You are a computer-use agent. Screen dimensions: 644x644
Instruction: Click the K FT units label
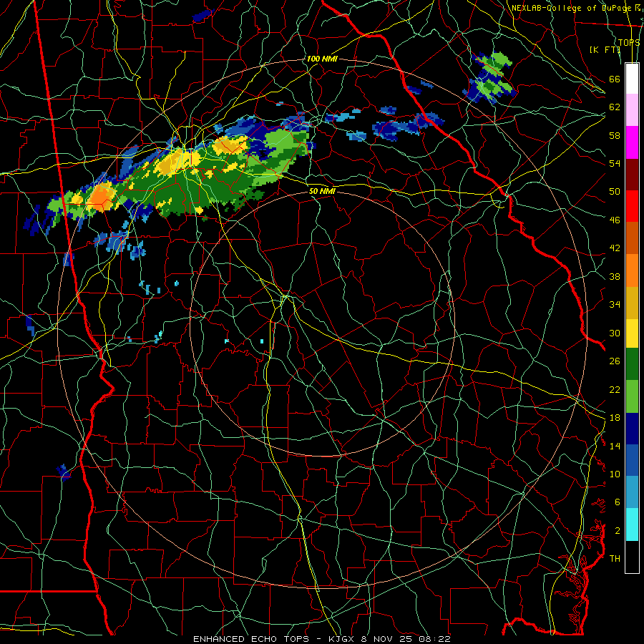tap(605, 49)
